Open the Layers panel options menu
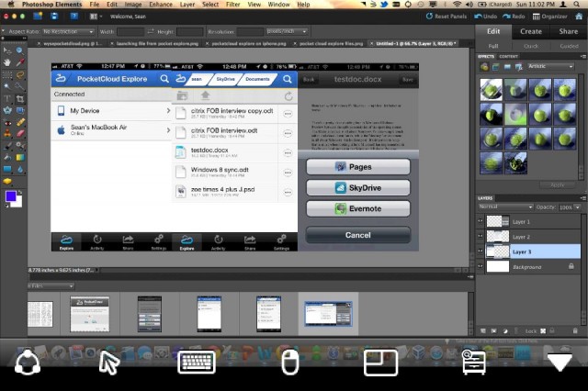 (582, 197)
